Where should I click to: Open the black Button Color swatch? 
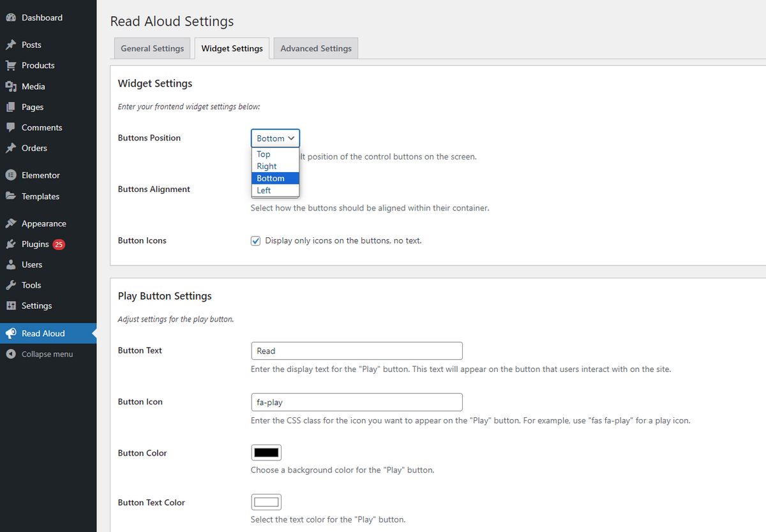pyautogui.click(x=266, y=453)
